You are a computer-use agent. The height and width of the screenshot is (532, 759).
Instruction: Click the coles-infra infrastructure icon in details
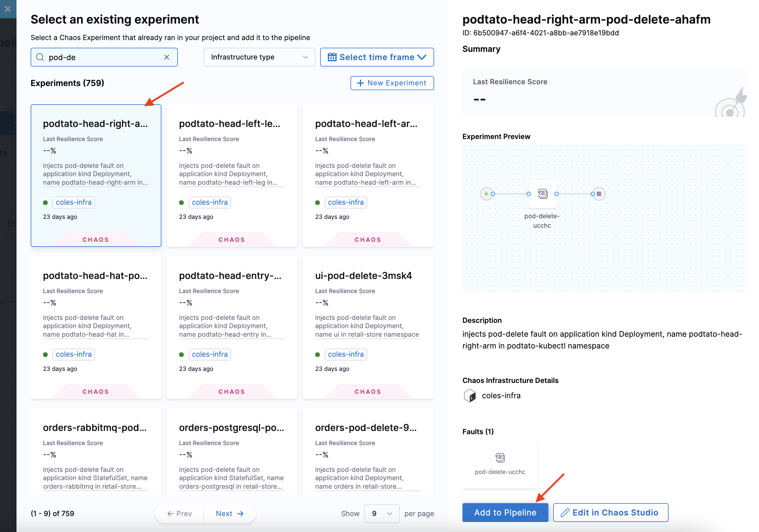(x=470, y=395)
